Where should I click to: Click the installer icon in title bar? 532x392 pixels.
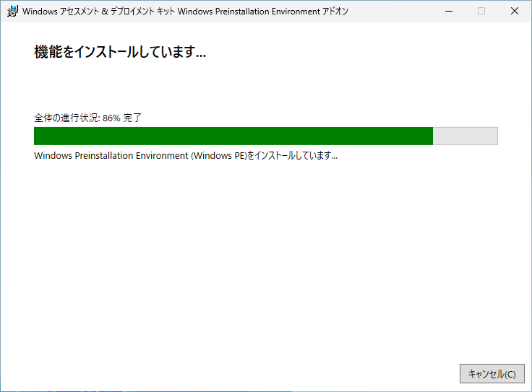(12, 11)
